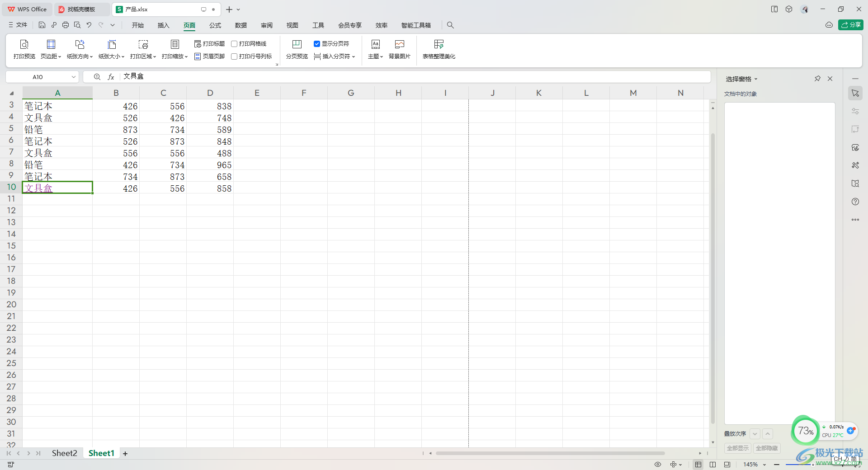Switch to the 数据 ribbon tab
Screen dimensions: 868x470
point(241,25)
